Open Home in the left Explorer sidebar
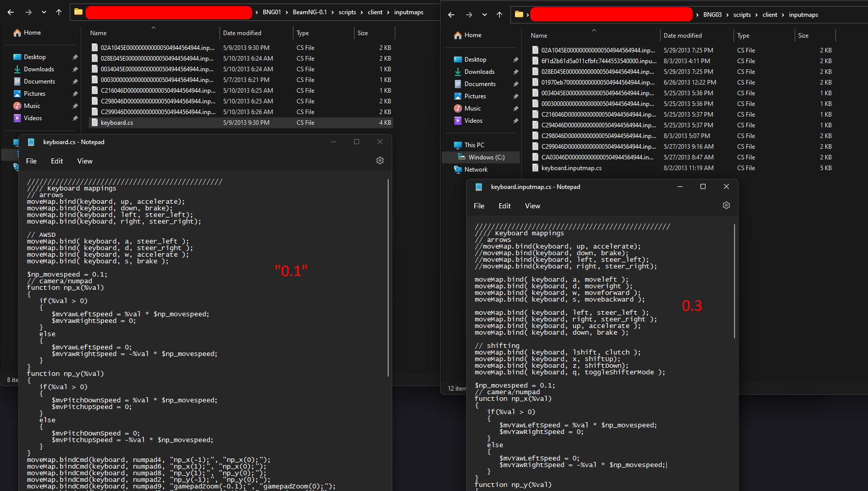 (x=32, y=33)
